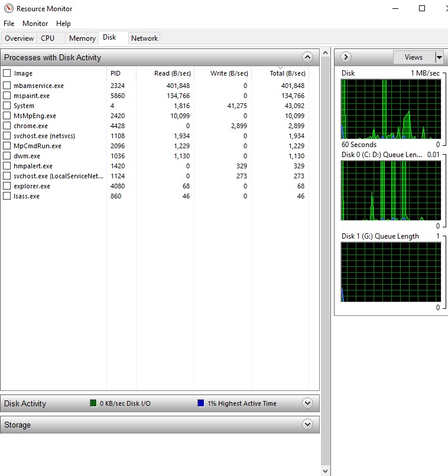Click the System write value 41,275

(x=237, y=106)
